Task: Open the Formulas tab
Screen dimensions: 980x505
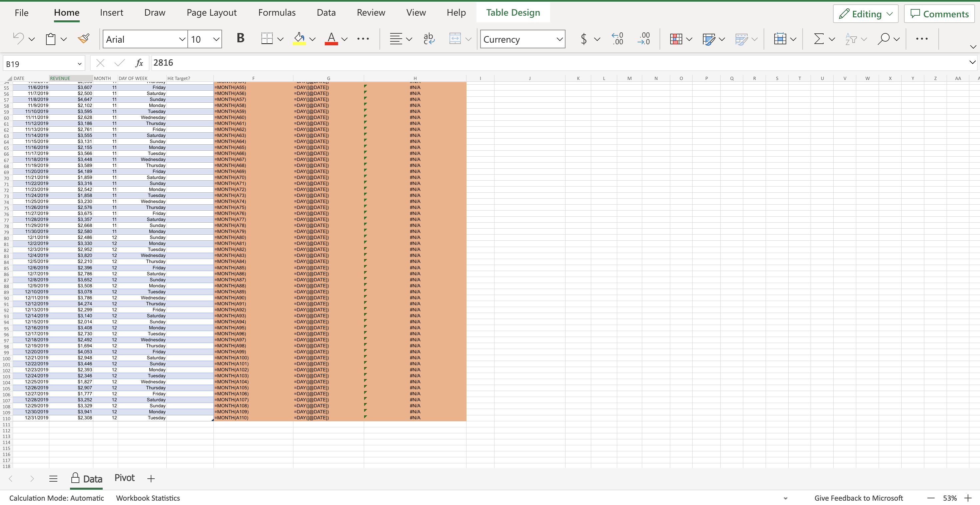Action: (x=276, y=13)
